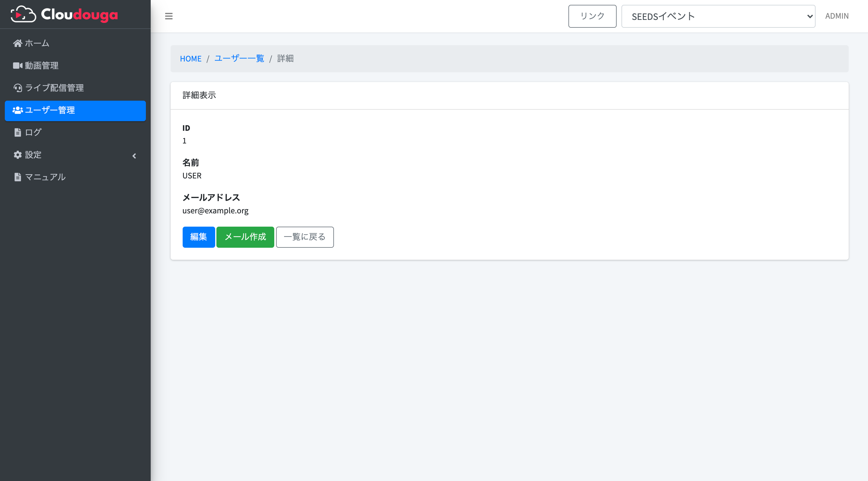Click the video camera icon beside 動画管理

pos(17,65)
